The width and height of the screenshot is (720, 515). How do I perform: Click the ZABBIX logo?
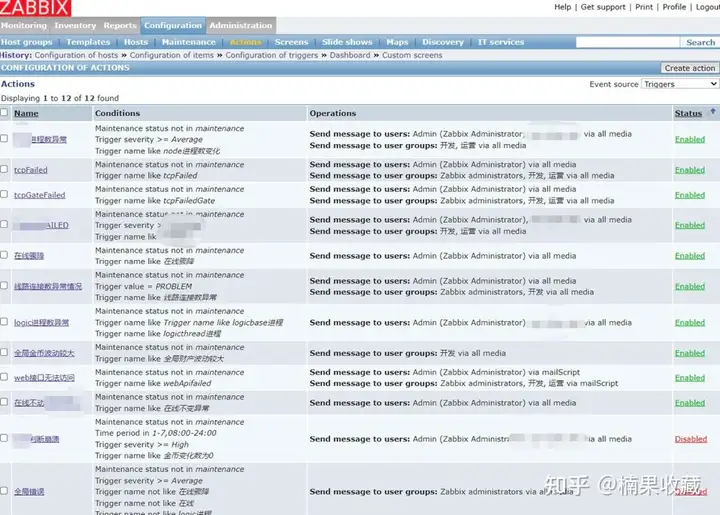point(35,8)
